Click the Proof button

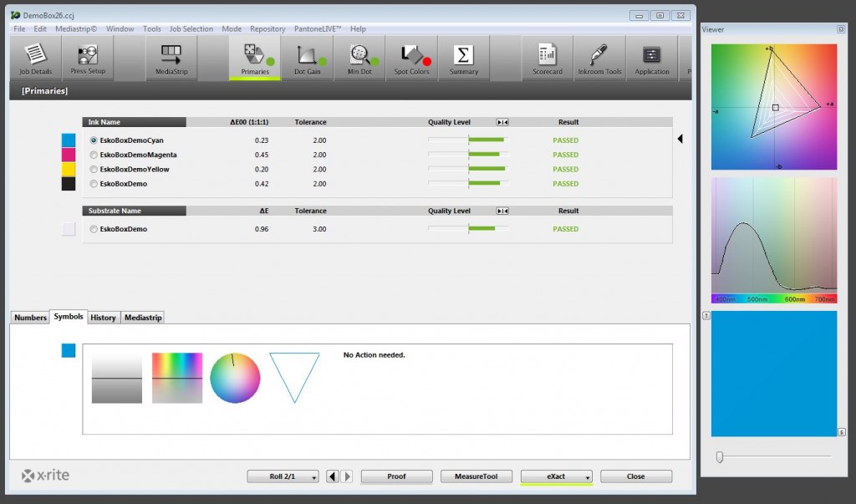(x=396, y=476)
